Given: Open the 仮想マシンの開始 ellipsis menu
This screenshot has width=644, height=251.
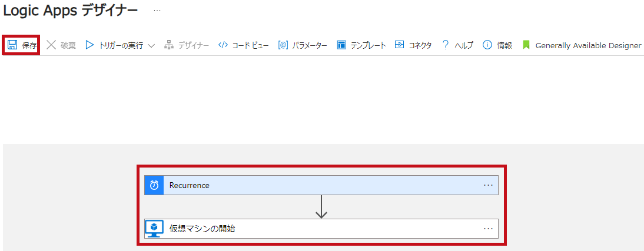Looking at the screenshot, I should (x=488, y=229).
